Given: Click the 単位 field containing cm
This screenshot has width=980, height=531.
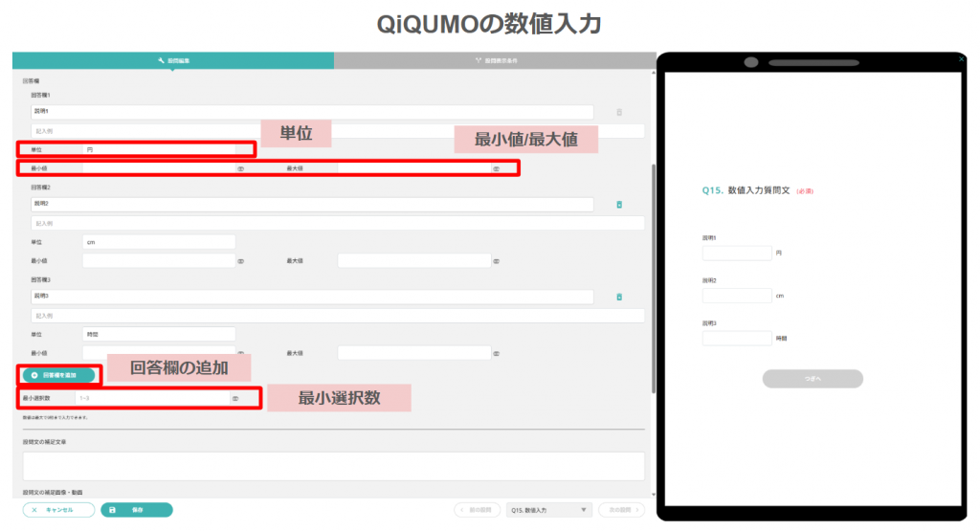Looking at the screenshot, I should (x=159, y=242).
